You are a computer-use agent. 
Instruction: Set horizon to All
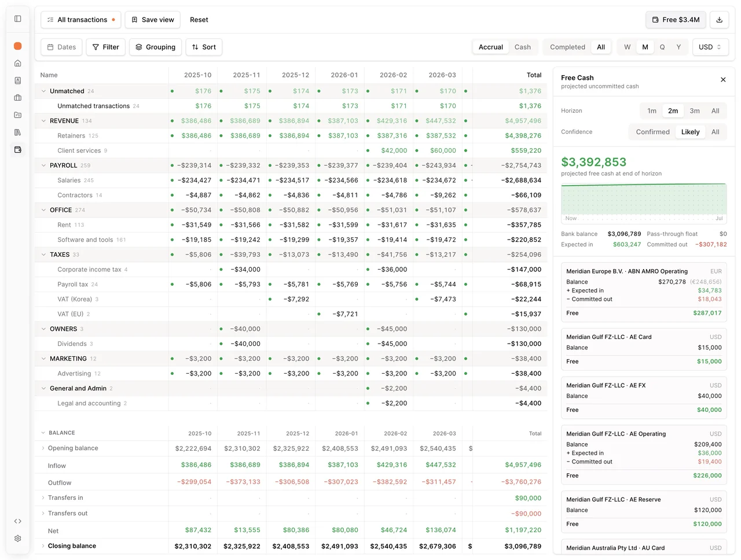[716, 110]
